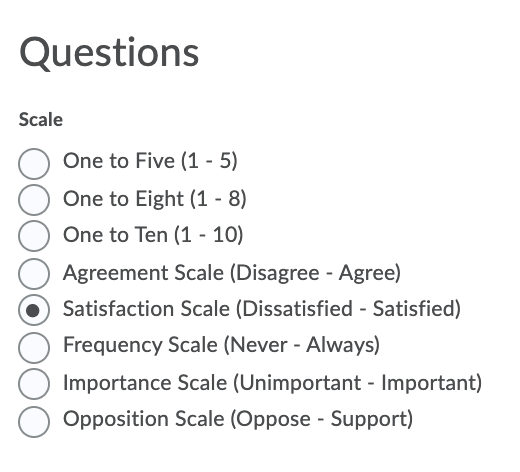Choose the Agreement Scale radio button
This screenshot has width=520, height=472.
pos(34,274)
